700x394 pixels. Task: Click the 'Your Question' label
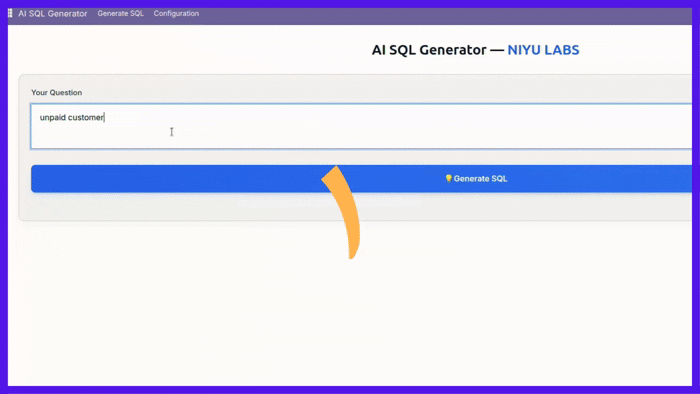coord(56,92)
